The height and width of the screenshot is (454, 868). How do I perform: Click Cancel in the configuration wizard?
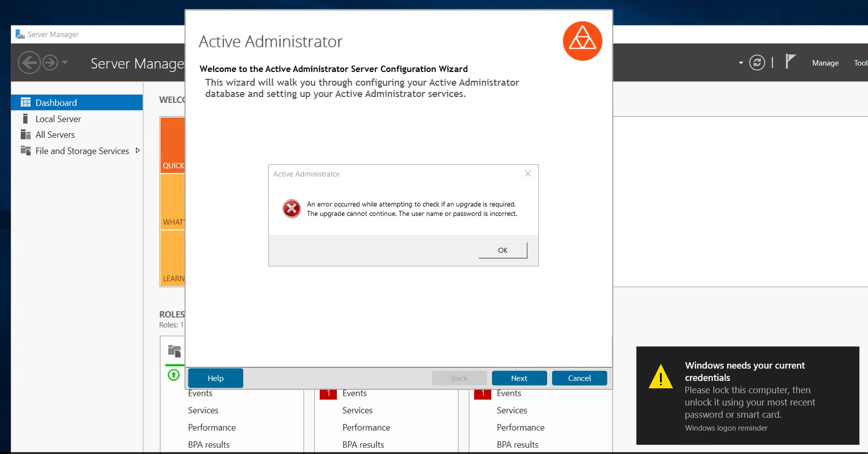click(x=579, y=378)
